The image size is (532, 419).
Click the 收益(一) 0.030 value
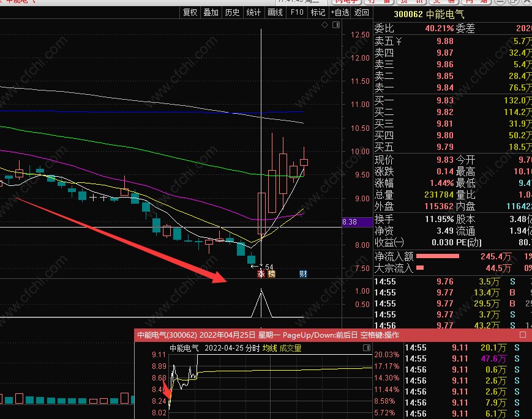point(443,242)
